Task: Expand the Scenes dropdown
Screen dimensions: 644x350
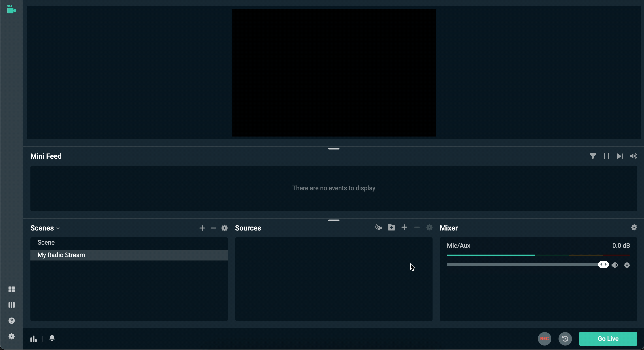Action: pyautogui.click(x=58, y=228)
